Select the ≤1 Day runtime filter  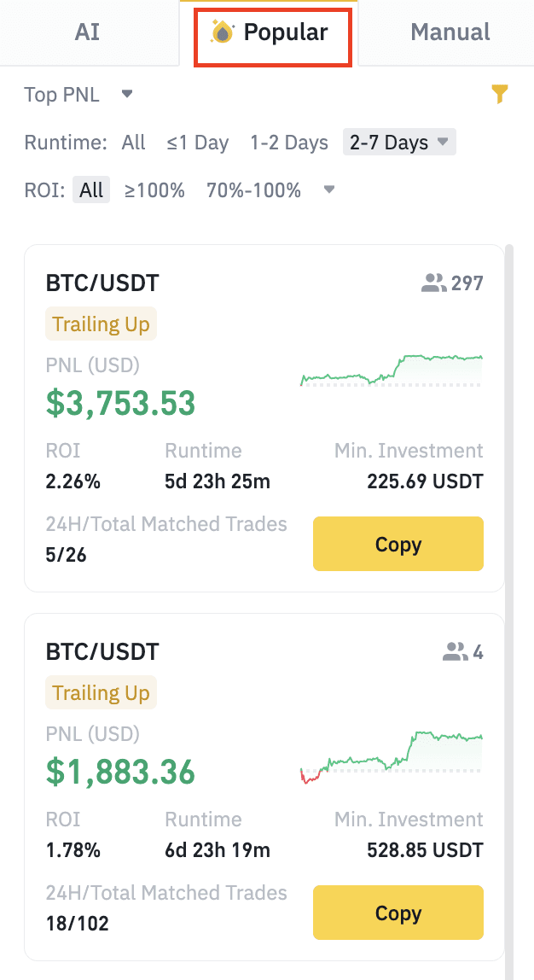(197, 143)
